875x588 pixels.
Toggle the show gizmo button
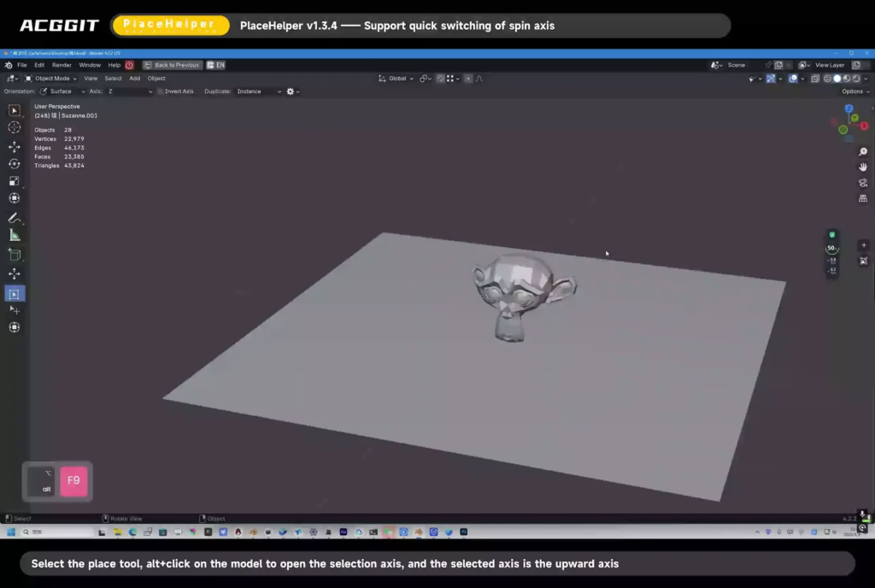click(771, 79)
